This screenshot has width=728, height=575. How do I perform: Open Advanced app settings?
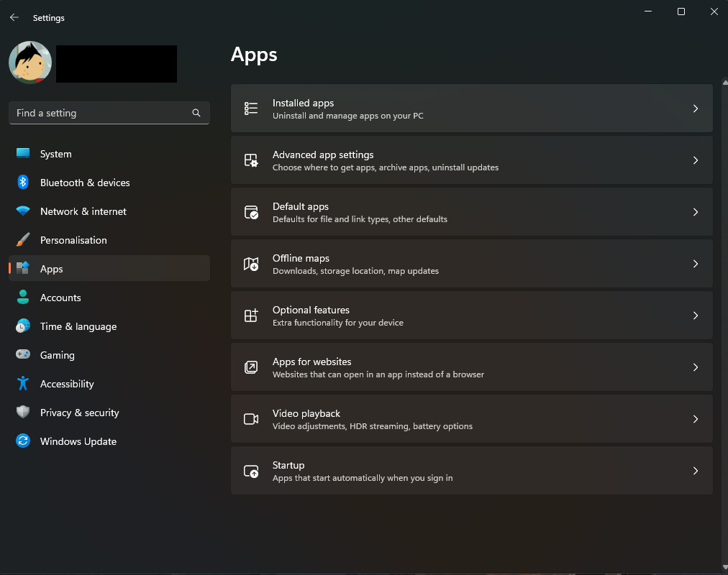tap(471, 160)
